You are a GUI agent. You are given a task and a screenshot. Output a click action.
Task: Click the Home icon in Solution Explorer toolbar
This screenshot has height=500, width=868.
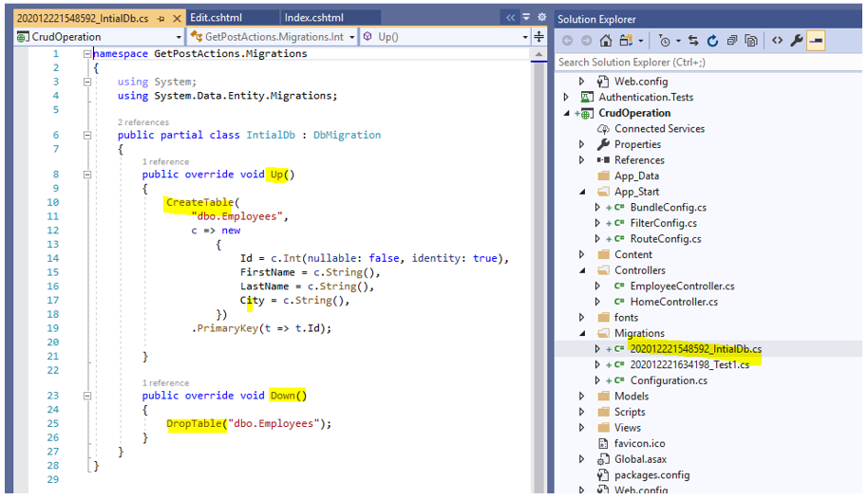[x=606, y=41]
